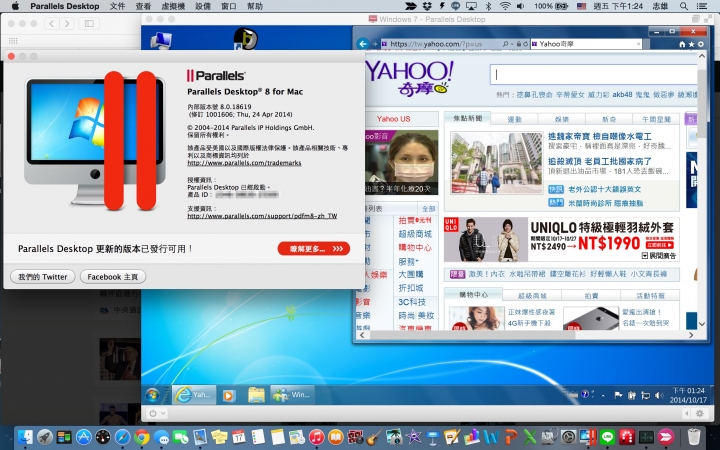Launch iTunes from the Dock

[316, 437]
